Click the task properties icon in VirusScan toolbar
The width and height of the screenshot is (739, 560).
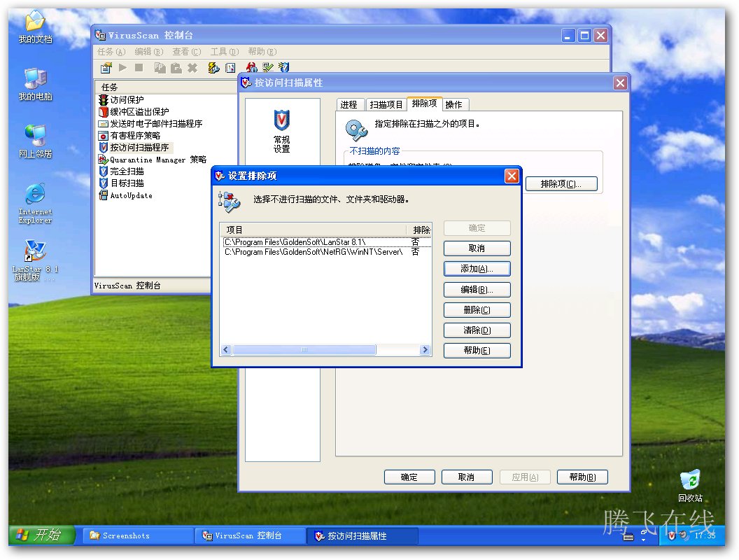pos(106,68)
